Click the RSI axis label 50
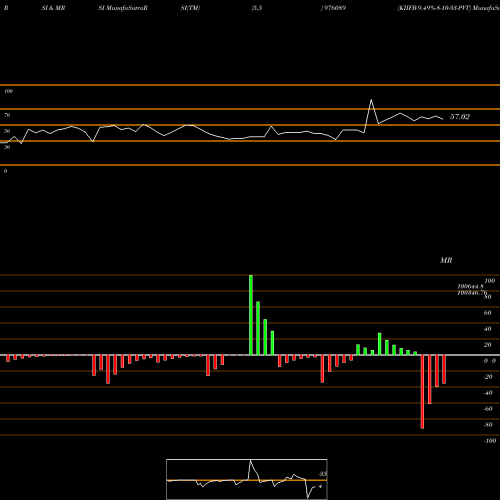500x500 pixels. (x=7, y=131)
